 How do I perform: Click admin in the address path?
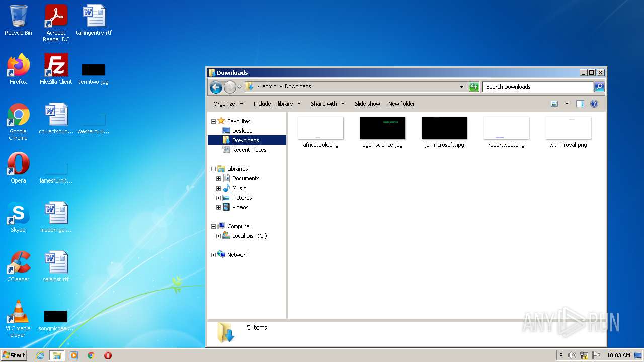pyautogui.click(x=269, y=86)
